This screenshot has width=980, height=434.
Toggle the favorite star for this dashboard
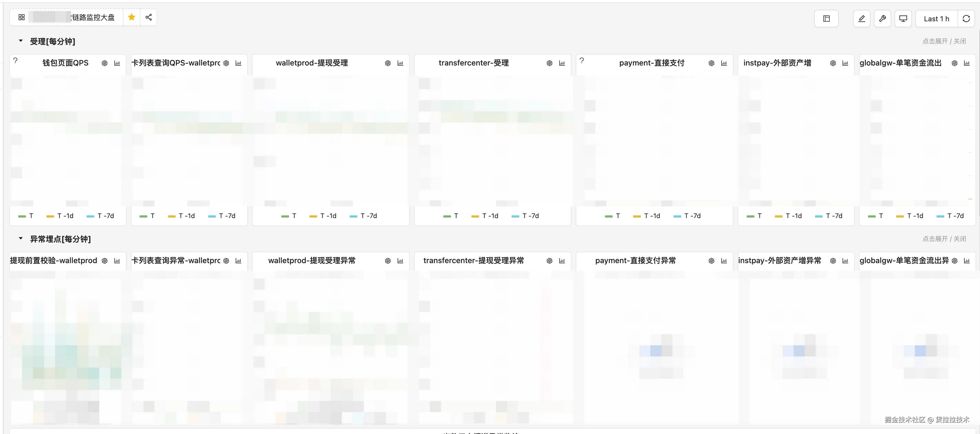click(132, 17)
